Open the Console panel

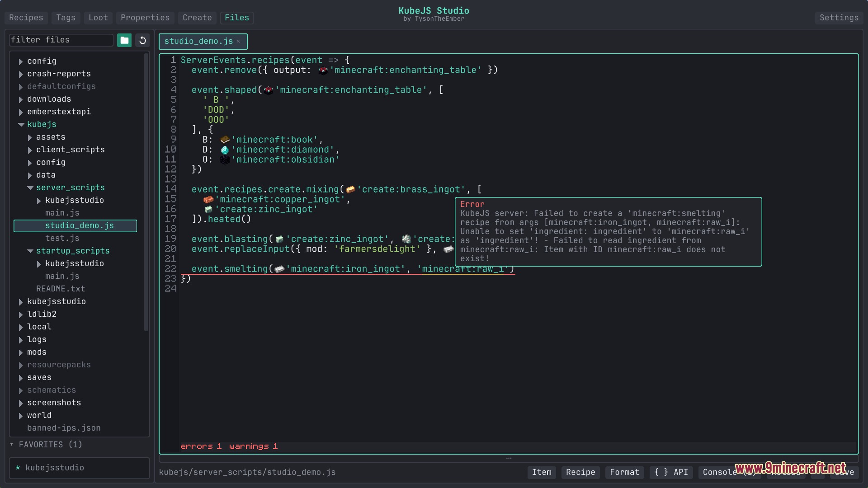[729, 472]
